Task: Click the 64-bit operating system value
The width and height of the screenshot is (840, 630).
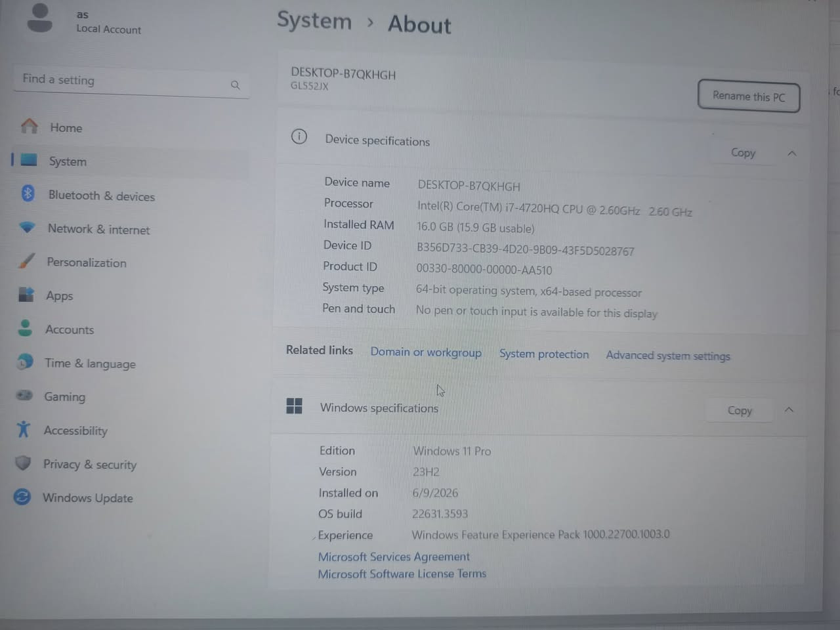Action: (x=529, y=291)
